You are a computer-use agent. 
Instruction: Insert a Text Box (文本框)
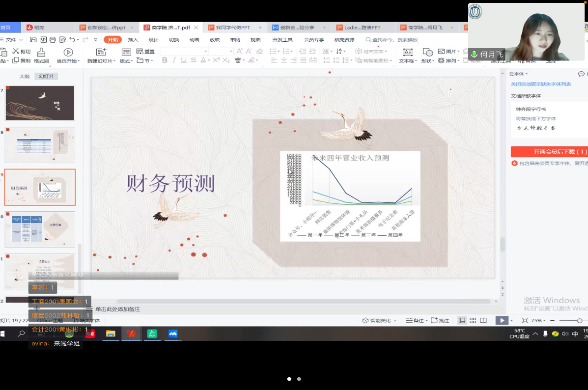(407, 55)
